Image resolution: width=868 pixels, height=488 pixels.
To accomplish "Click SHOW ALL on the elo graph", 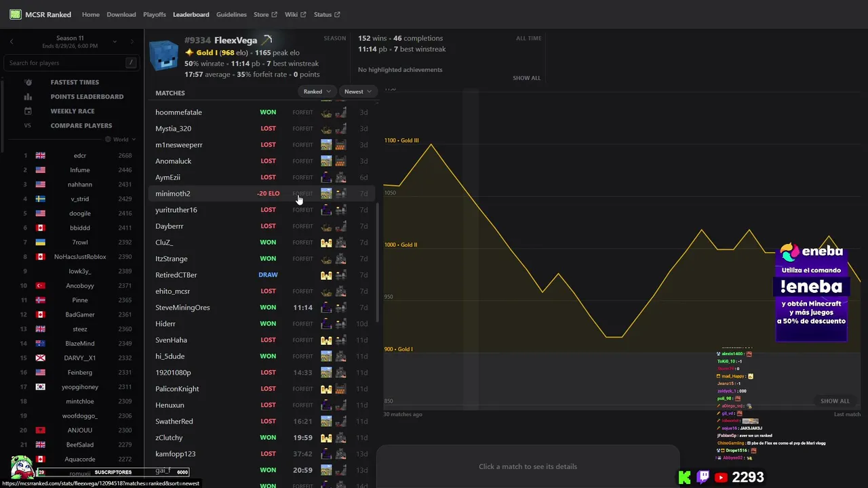I will [835, 401].
